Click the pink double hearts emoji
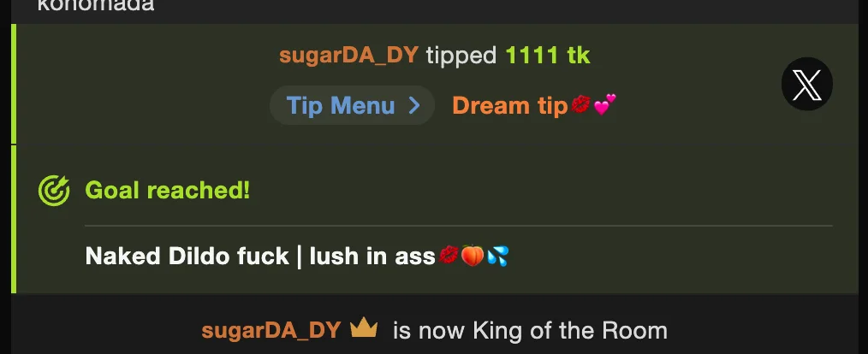The image size is (868, 354). pos(604,104)
